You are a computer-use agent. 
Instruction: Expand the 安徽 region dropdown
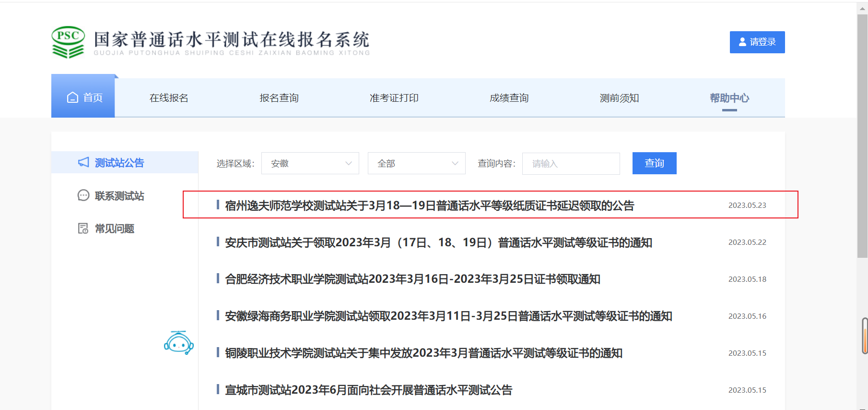(x=310, y=163)
